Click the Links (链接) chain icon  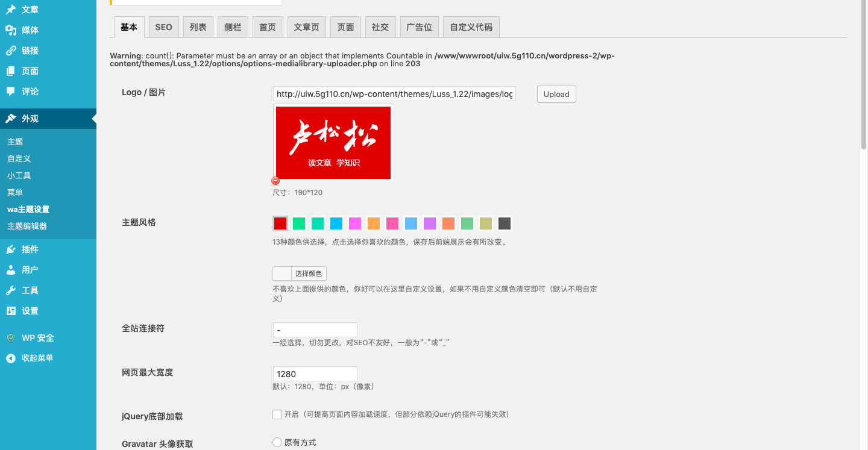(11, 51)
